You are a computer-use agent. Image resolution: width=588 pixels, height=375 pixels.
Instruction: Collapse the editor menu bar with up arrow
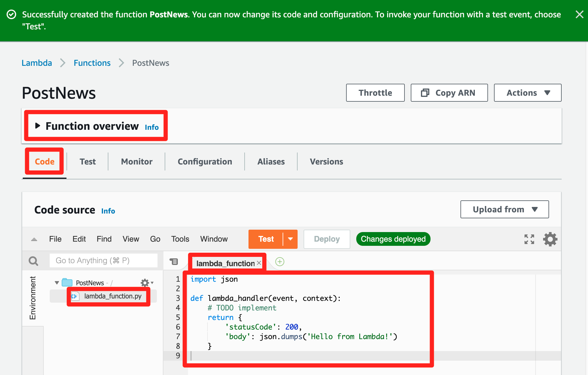[34, 239]
